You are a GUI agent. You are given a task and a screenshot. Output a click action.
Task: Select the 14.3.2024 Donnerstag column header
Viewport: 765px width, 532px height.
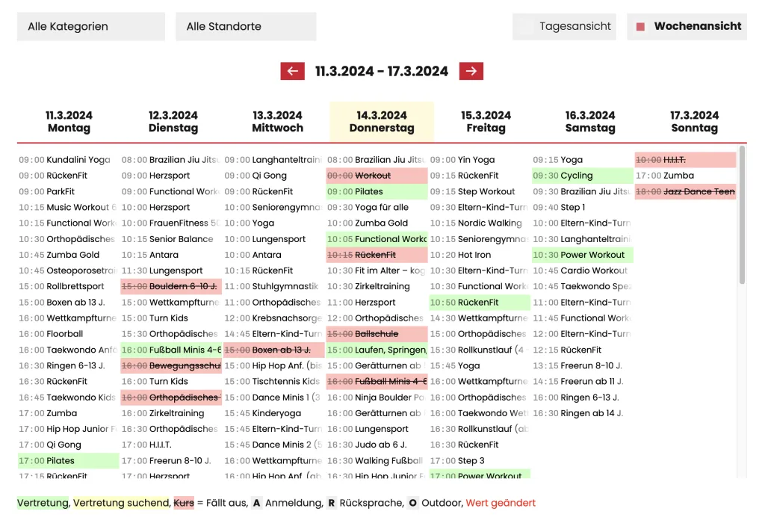[382, 122]
